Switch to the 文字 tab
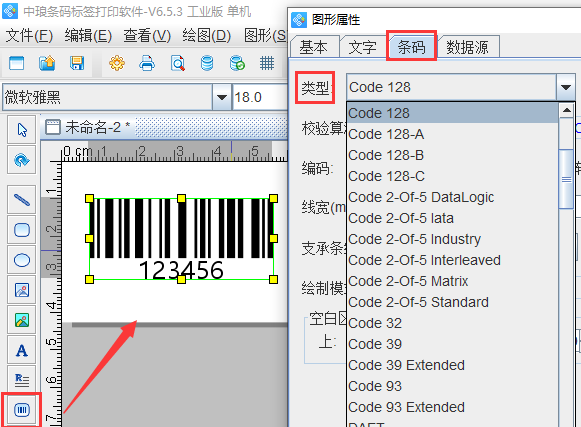This screenshot has height=427, width=581. point(362,47)
